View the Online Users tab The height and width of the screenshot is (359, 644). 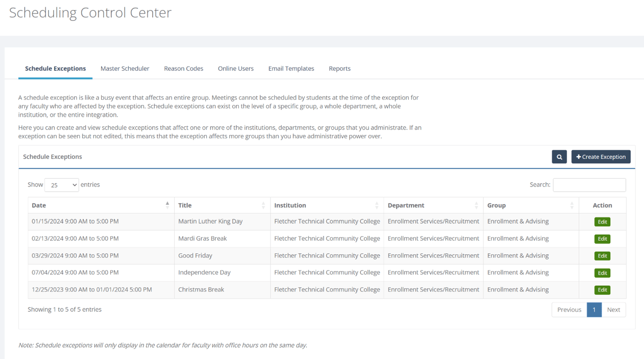coord(235,68)
